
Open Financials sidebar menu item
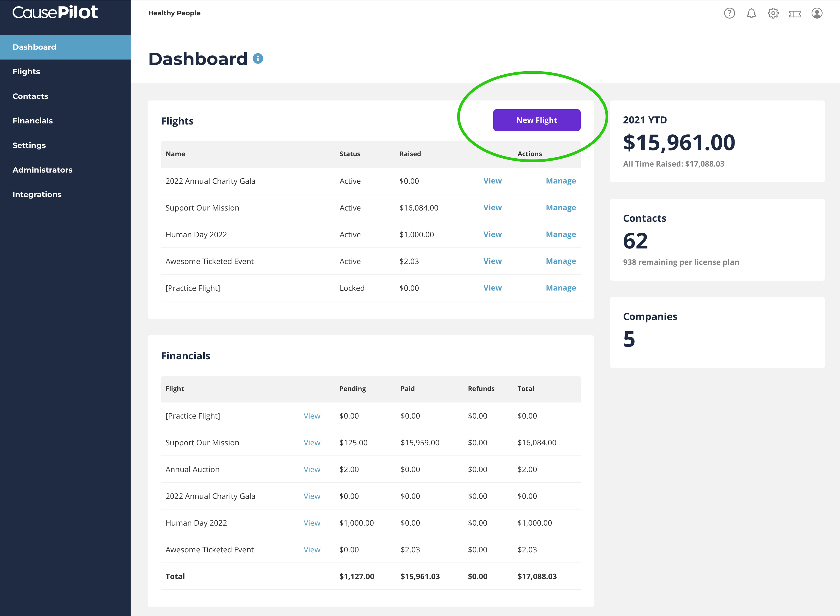33,121
